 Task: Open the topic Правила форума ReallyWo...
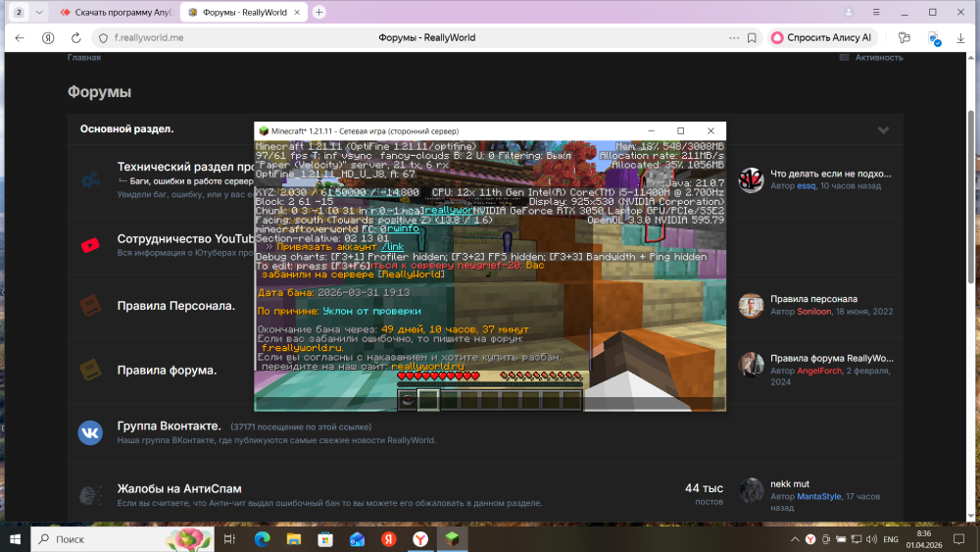click(831, 358)
